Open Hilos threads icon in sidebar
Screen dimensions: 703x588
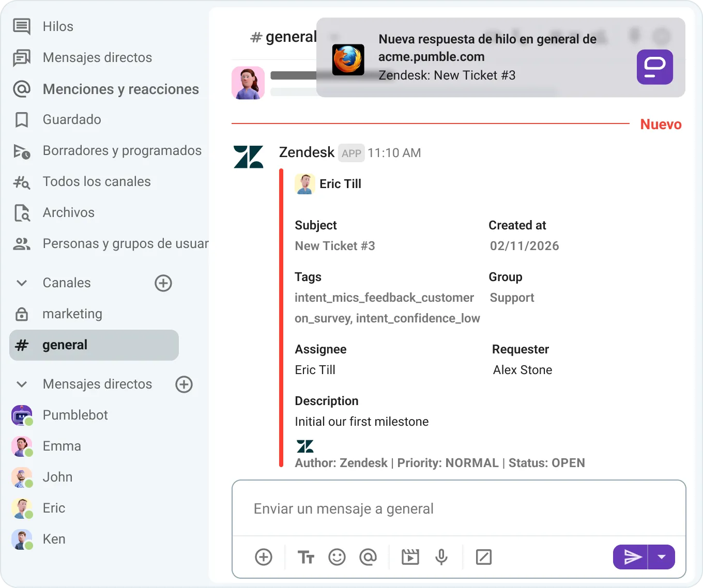coord(22,26)
